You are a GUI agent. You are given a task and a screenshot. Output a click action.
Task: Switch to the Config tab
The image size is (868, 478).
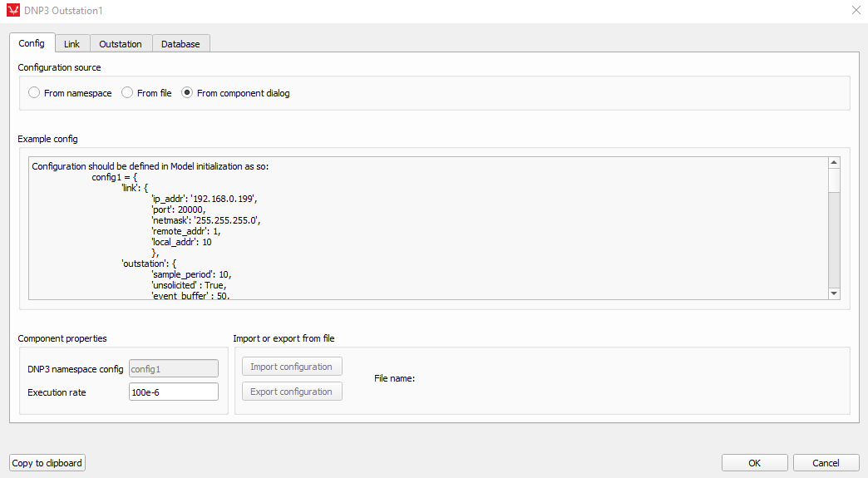tap(32, 43)
